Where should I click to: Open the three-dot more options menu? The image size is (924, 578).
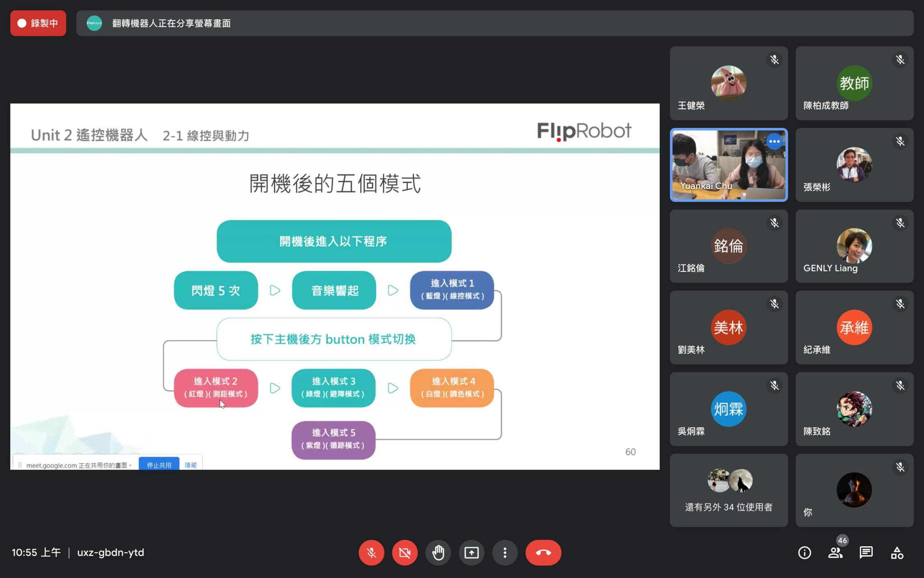pyautogui.click(x=505, y=552)
